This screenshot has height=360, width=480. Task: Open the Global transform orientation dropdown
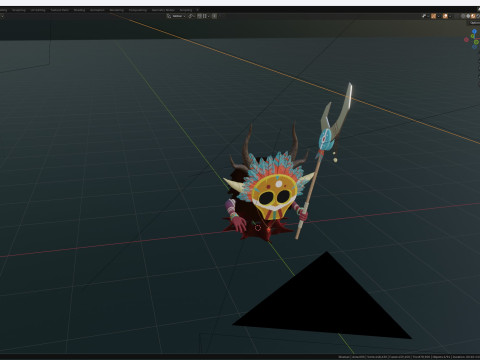pos(176,16)
